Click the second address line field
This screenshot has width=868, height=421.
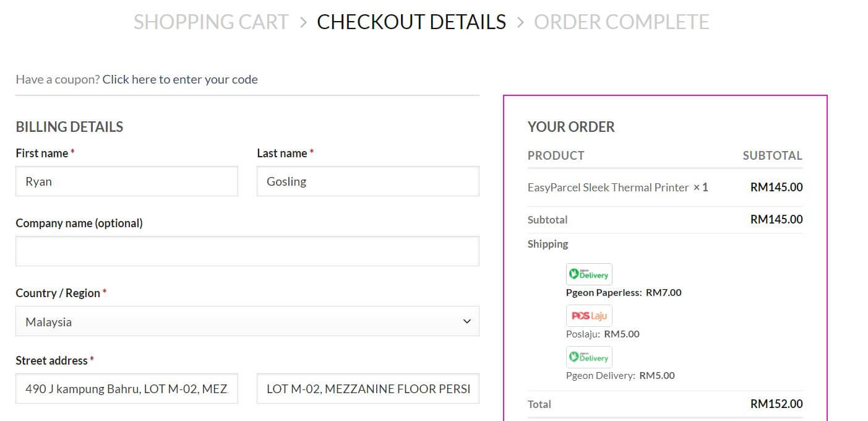click(367, 388)
